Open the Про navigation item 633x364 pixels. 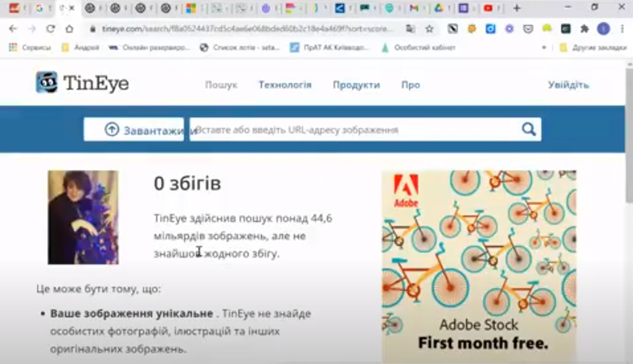[411, 85]
